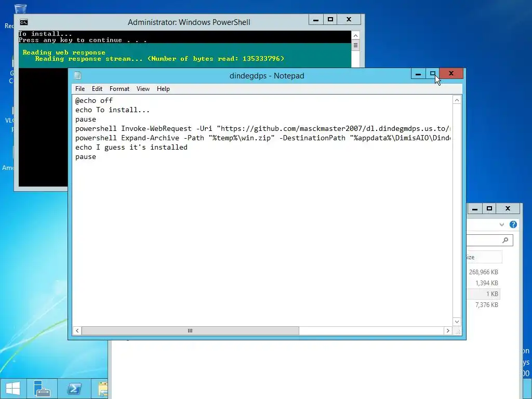The width and height of the screenshot is (532, 399).
Task: Minimize the Notepad window
Action: tap(418, 73)
